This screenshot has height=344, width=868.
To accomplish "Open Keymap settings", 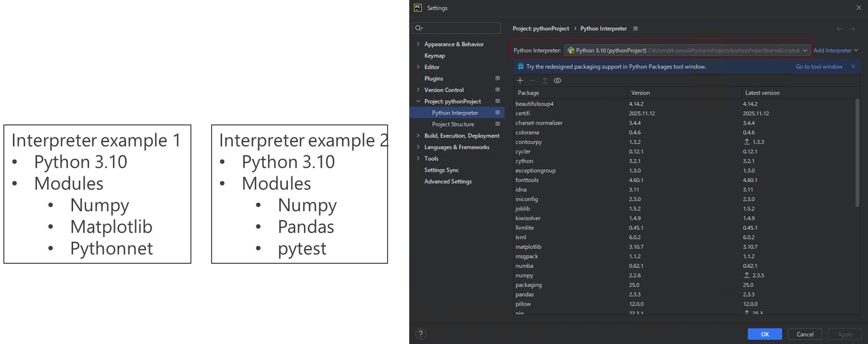I will (434, 56).
